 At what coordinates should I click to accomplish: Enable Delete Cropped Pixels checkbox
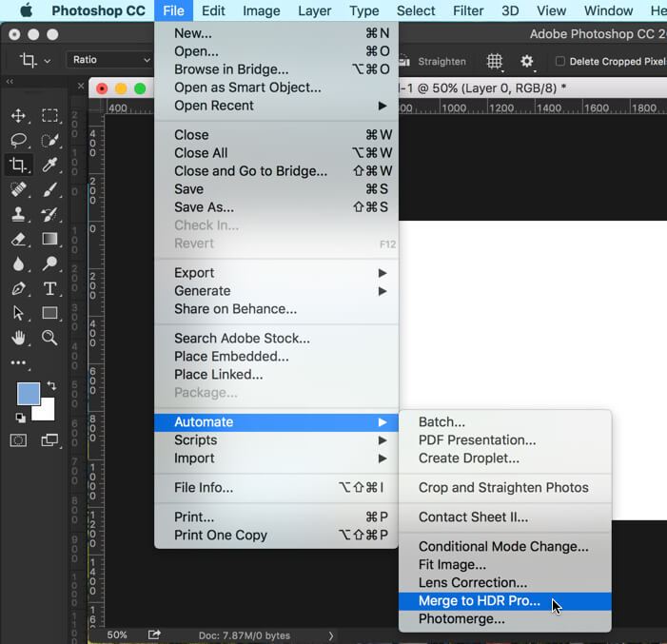(560, 61)
